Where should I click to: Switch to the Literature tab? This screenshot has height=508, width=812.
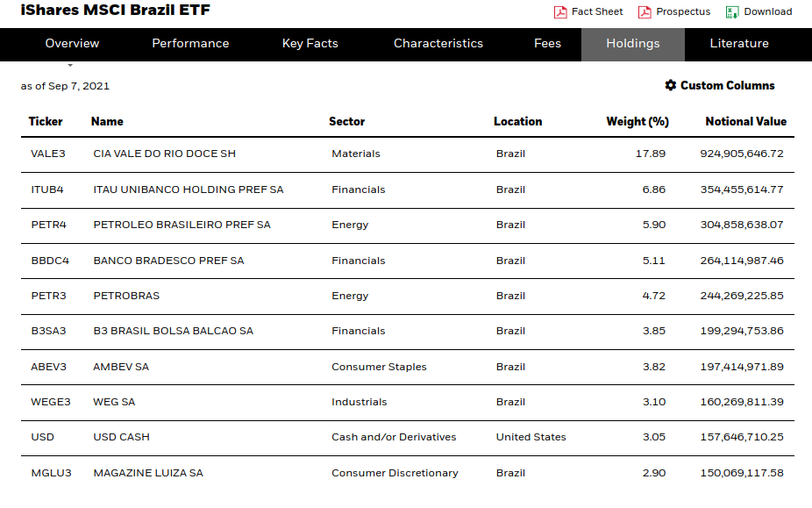pos(738,43)
